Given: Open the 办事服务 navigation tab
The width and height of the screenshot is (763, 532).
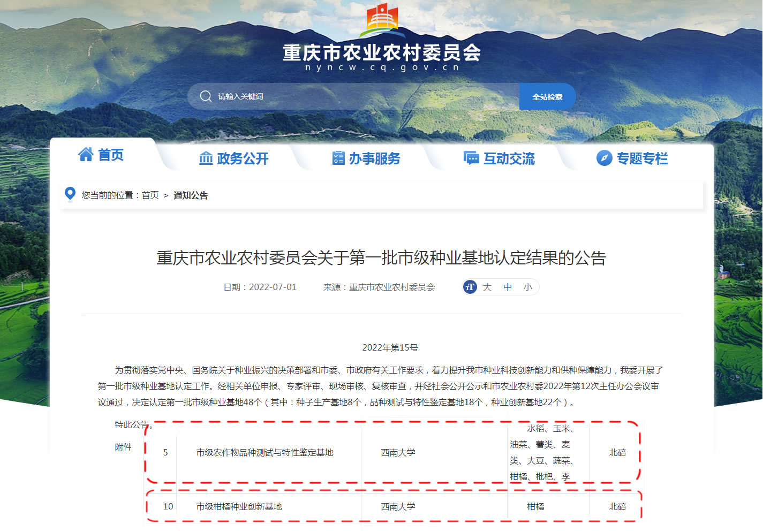Looking at the screenshot, I should pos(374,158).
